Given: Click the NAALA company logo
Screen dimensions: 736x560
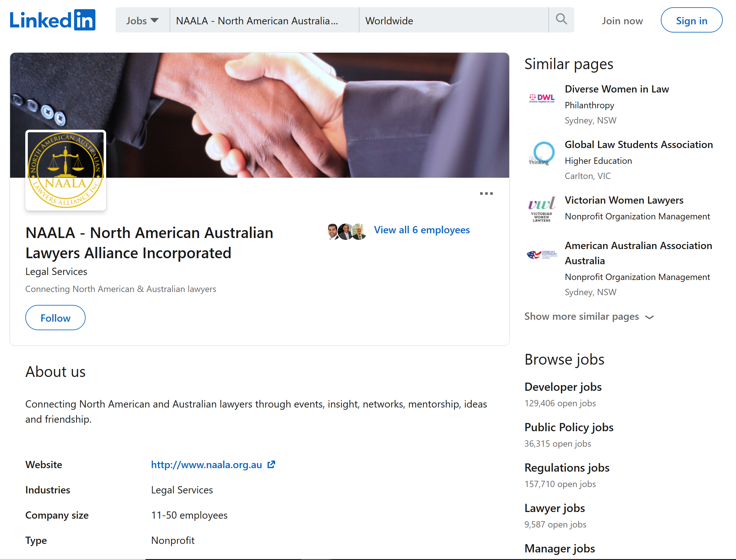Looking at the screenshot, I should pyautogui.click(x=66, y=170).
